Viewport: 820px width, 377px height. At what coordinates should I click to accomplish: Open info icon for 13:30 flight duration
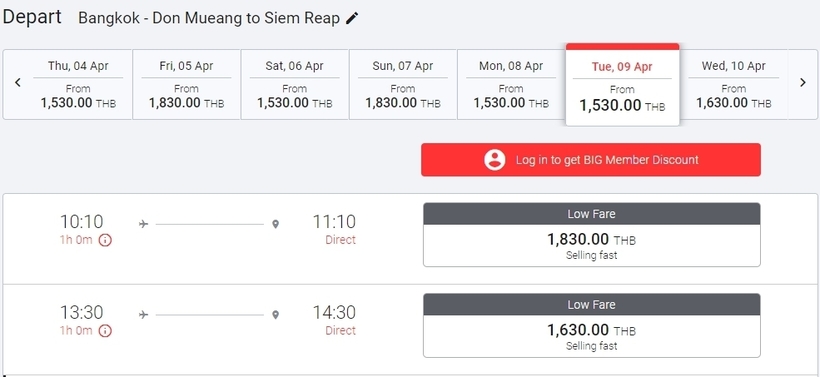point(105,331)
